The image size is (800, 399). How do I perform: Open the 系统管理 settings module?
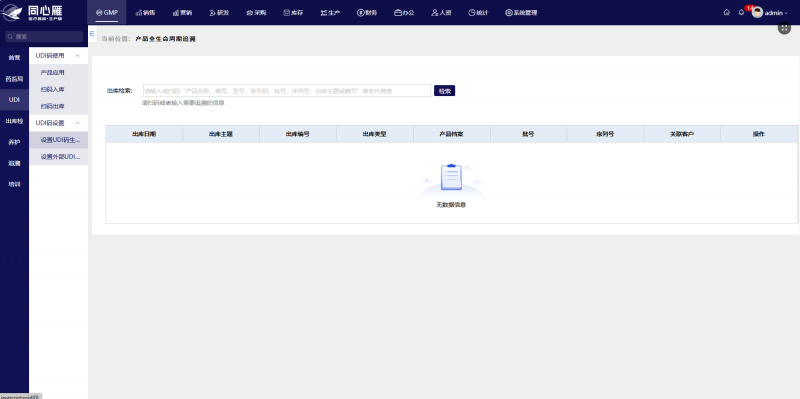coord(521,13)
